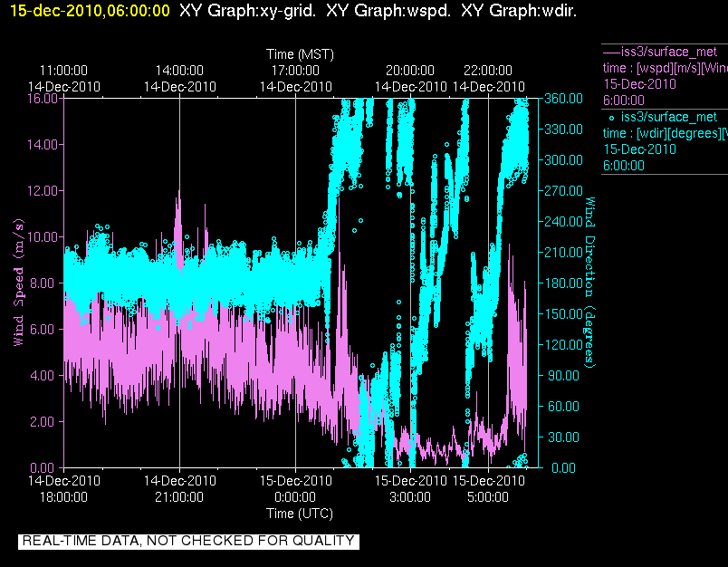The width and height of the screenshot is (728, 567).
Task: Click the "0:00:00" UTC midnight tick label
Action: click(295, 497)
